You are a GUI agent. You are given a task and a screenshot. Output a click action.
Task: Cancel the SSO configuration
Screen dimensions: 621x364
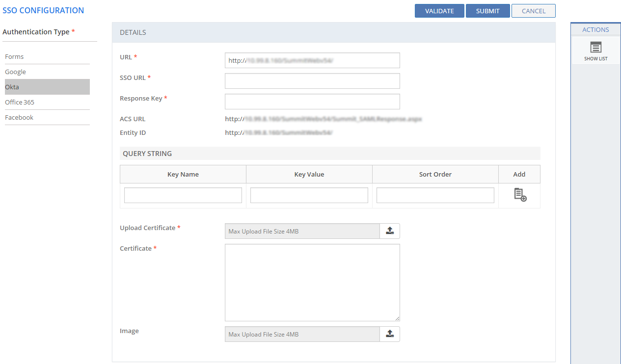[533, 11]
